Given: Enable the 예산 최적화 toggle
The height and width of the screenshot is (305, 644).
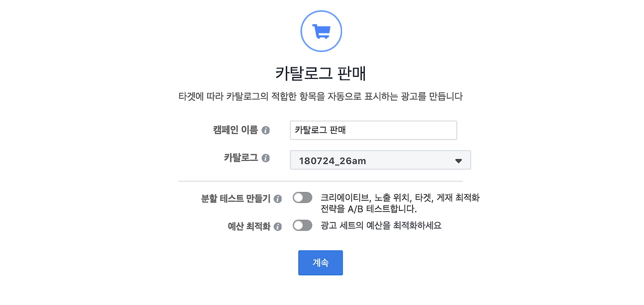Looking at the screenshot, I should [302, 226].
